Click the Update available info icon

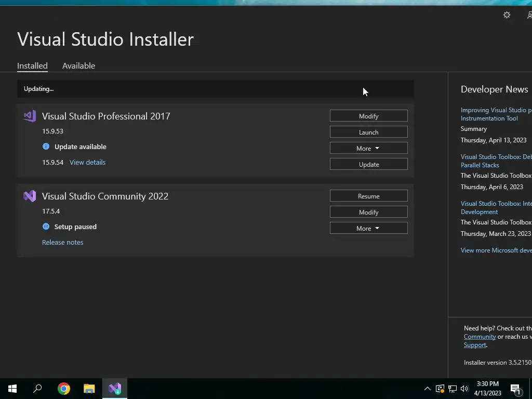coord(46,147)
